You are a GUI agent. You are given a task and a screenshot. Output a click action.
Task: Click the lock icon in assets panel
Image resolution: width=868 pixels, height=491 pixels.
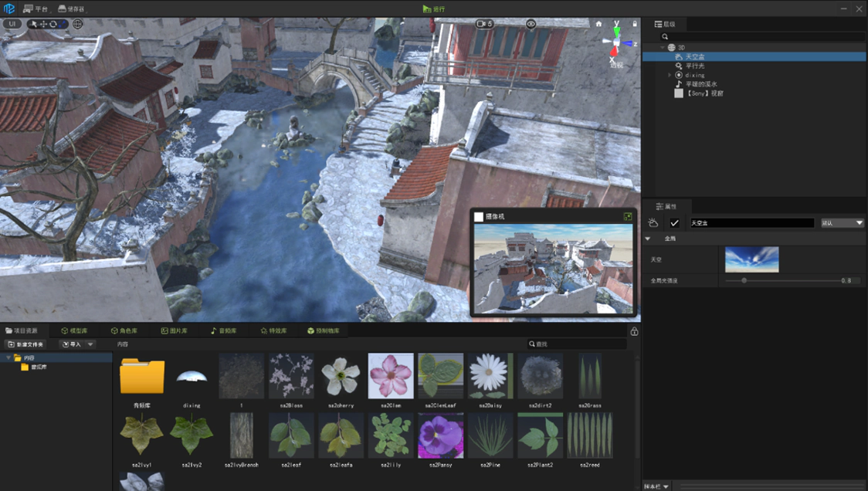634,332
